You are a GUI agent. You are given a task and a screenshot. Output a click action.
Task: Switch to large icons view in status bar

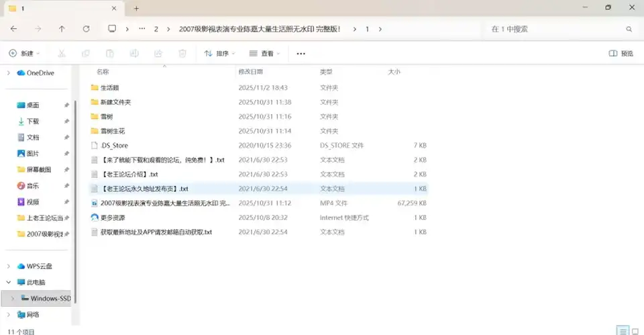[x=635, y=331]
